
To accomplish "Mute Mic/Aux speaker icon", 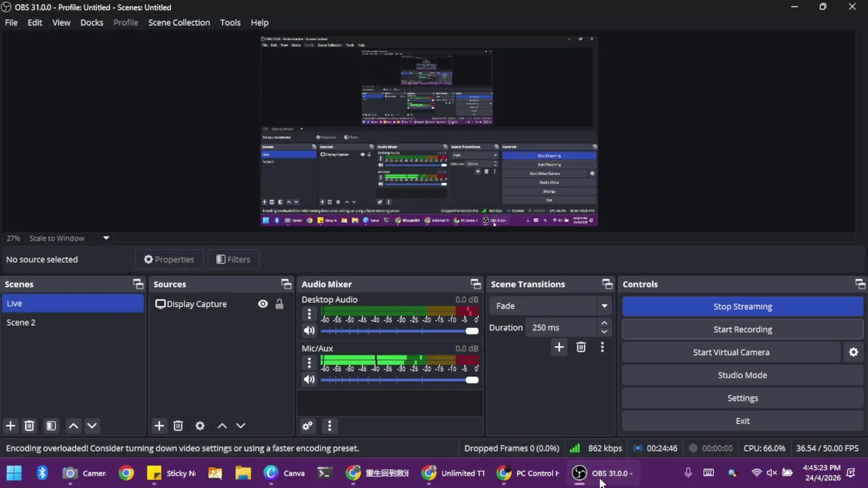I will coord(309,380).
